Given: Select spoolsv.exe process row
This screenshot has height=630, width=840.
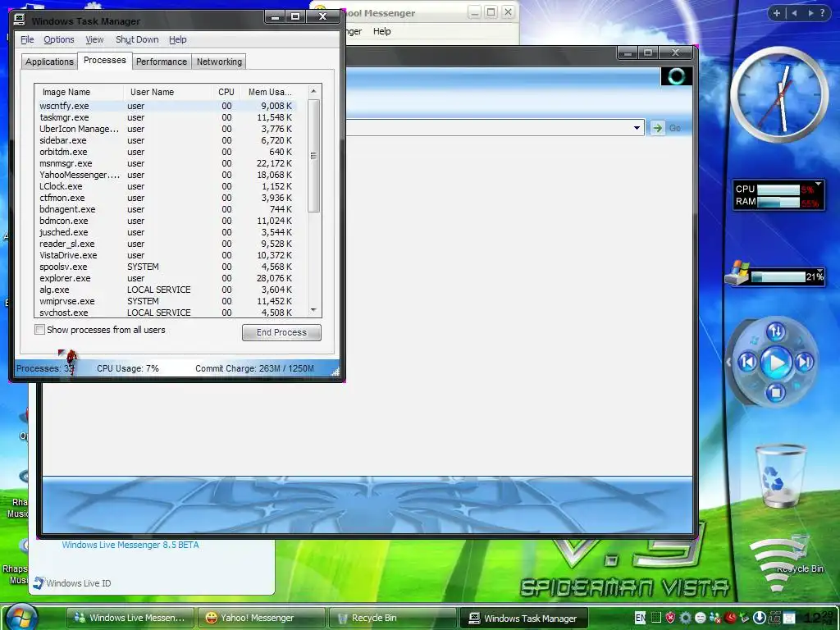Looking at the screenshot, I should 166,267.
